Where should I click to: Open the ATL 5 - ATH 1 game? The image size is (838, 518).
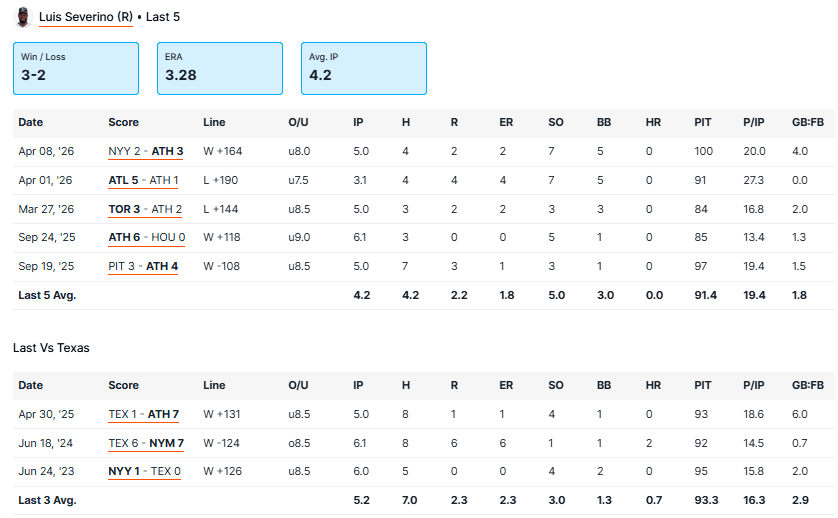(143, 180)
